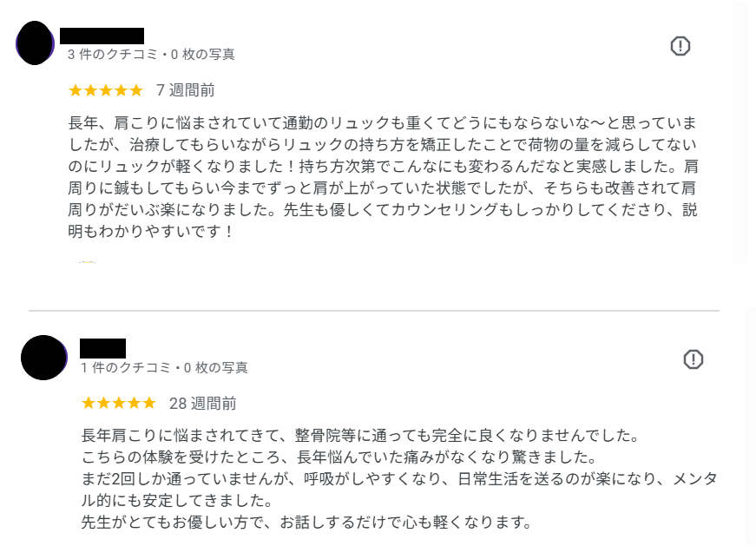This screenshot has height=546, width=756.
Task: Click the '3 件のクチコミ・0 枚の写真' text
Action: [x=151, y=55]
